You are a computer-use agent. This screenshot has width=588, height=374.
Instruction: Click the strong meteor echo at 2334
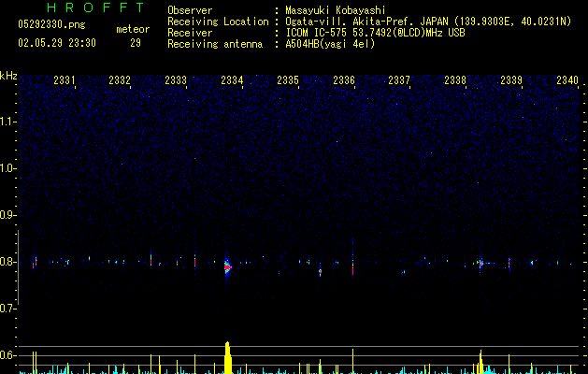tap(227, 266)
